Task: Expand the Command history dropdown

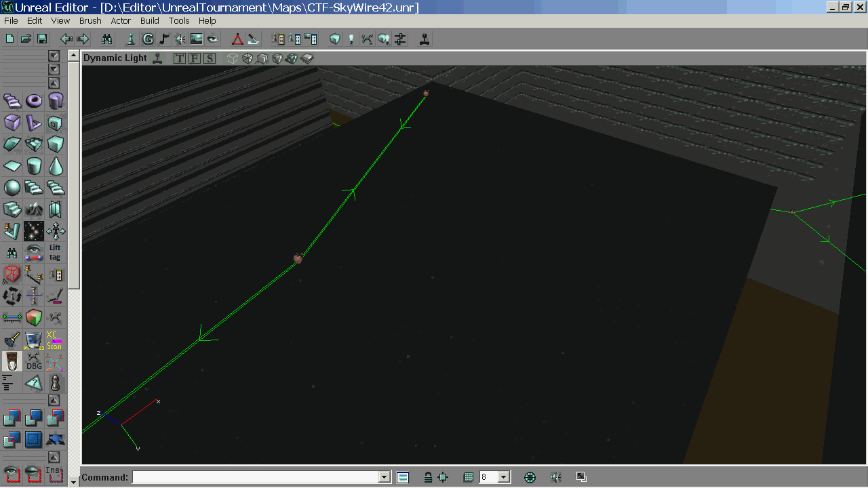Action: (x=384, y=477)
